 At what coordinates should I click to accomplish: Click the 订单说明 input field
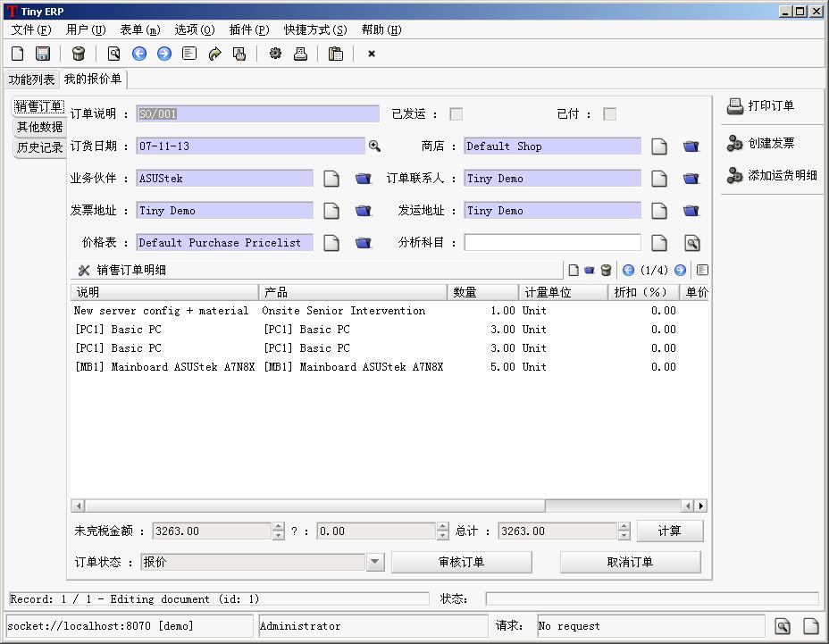258,114
